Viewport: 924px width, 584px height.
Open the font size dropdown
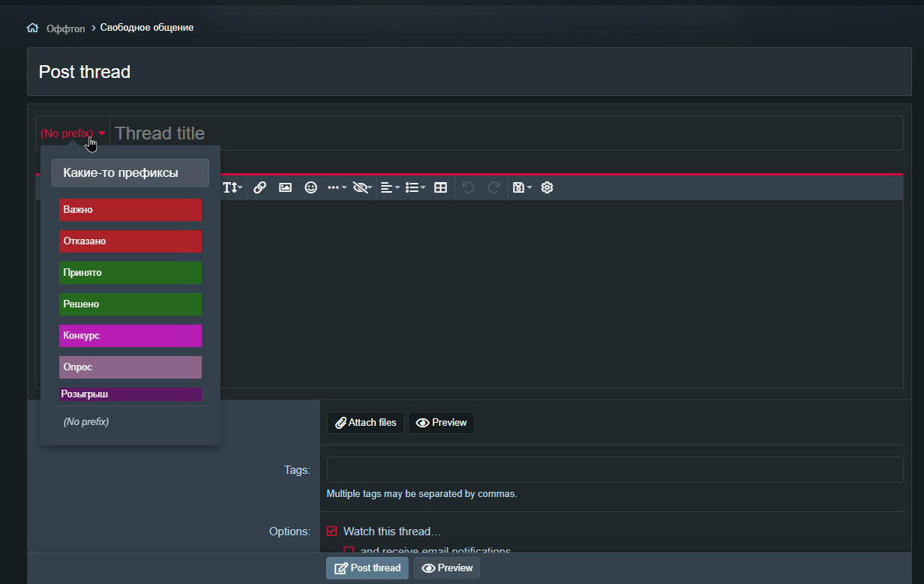tap(232, 187)
